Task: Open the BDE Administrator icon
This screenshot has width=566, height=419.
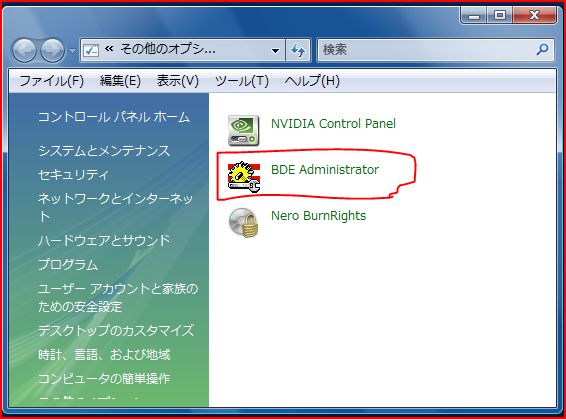Action: [243, 176]
